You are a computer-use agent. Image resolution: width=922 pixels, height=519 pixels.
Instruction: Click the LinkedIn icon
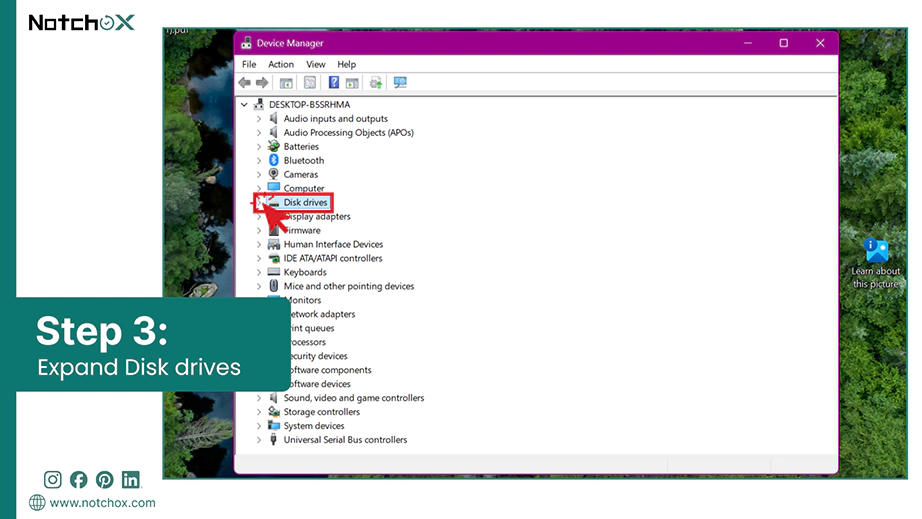tap(131, 480)
